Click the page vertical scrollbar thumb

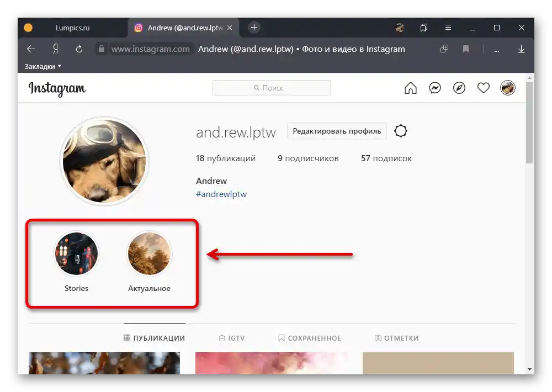point(530,123)
